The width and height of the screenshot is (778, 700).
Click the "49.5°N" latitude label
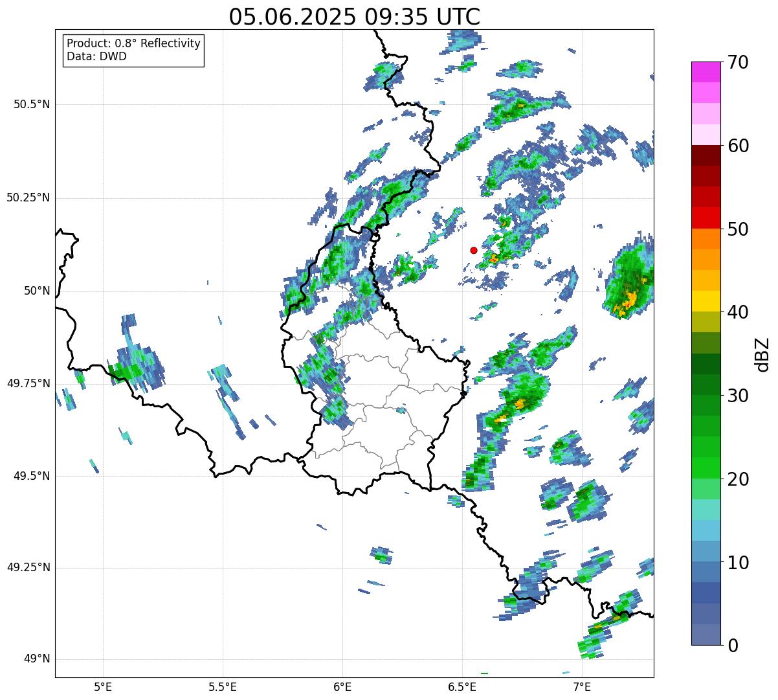click(x=32, y=476)
